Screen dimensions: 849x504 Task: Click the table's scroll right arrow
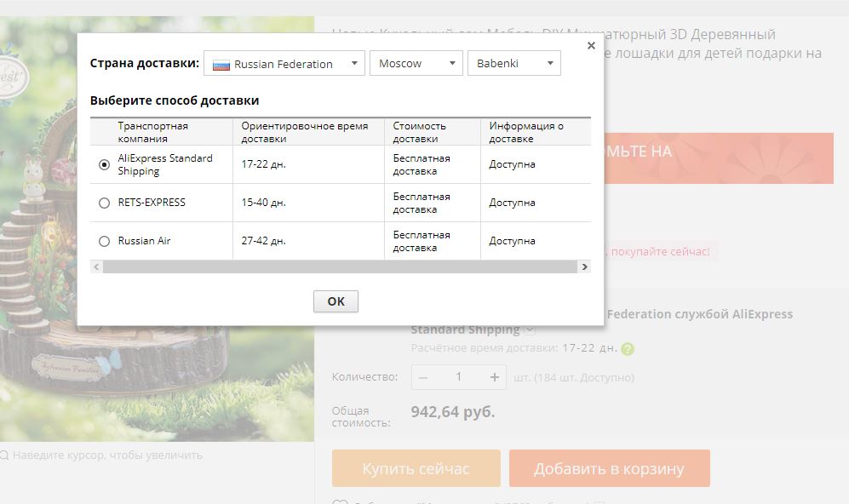click(584, 267)
